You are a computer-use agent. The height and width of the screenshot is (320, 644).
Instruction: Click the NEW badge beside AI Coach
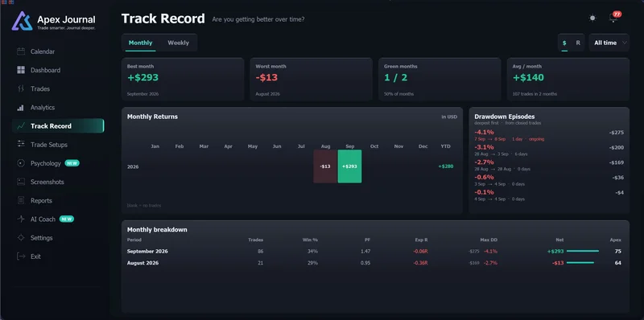[x=67, y=219]
